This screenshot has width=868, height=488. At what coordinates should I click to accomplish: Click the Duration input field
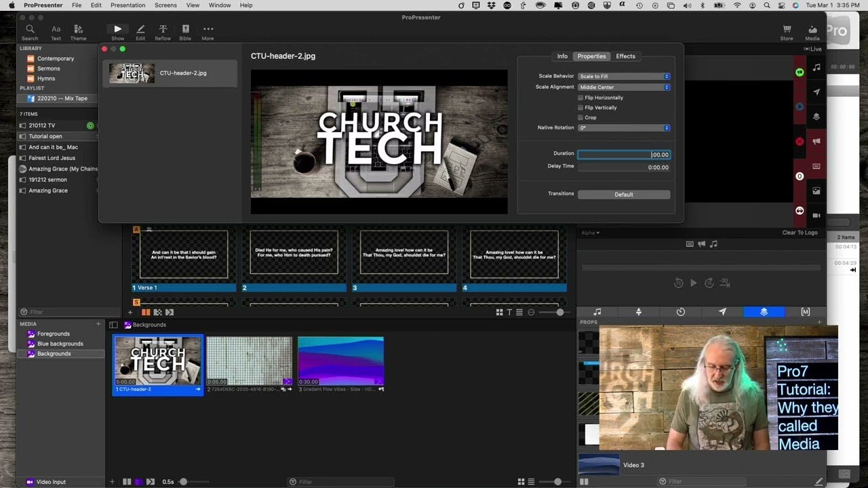click(624, 155)
